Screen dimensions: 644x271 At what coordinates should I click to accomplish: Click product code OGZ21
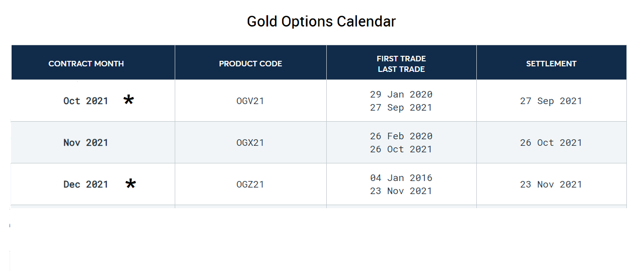250,185
